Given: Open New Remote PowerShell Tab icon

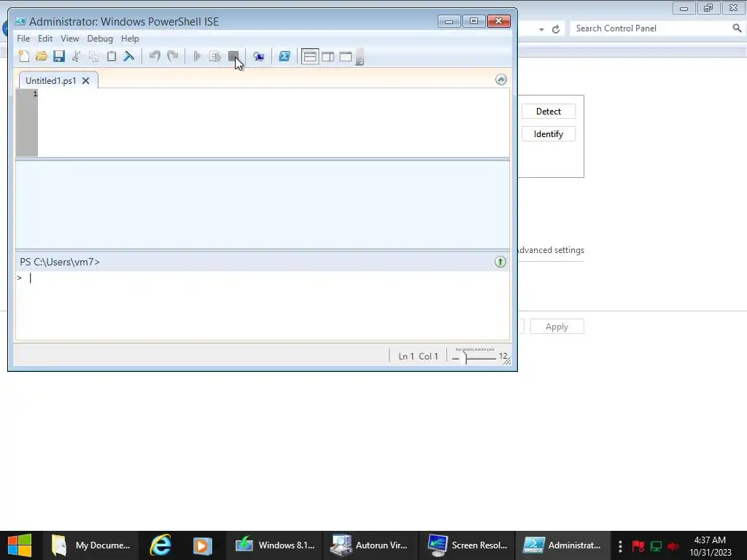Looking at the screenshot, I should pos(258,56).
